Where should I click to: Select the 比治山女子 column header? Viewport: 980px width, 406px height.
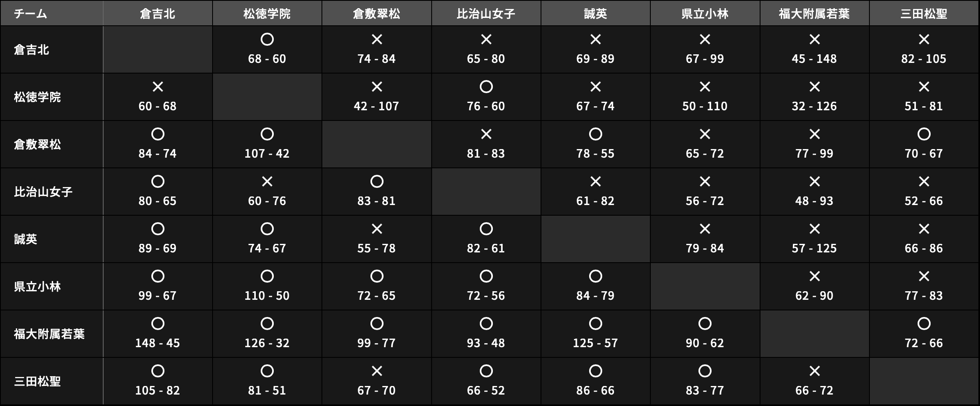coord(486,14)
